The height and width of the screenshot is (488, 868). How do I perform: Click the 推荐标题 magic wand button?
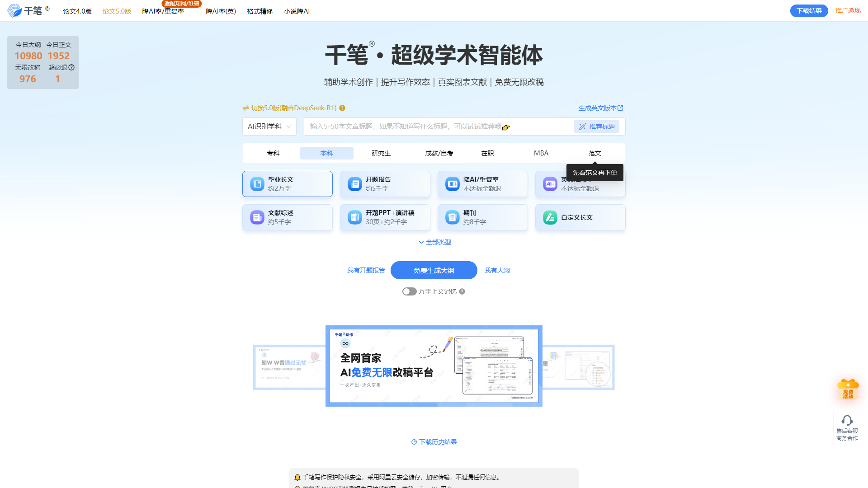(x=597, y=127)
